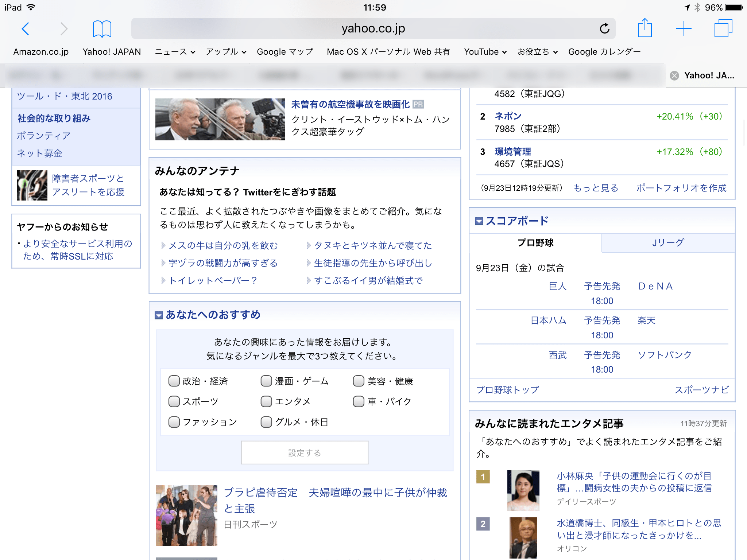Check the 政治・経済 checkbox

[x=174, y=381]
